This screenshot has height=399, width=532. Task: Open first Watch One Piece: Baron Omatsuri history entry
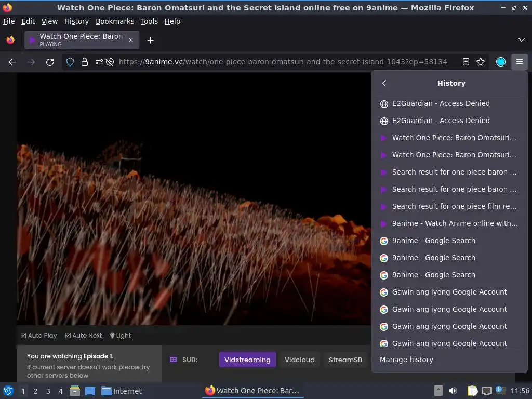click(x=449, y=138)
